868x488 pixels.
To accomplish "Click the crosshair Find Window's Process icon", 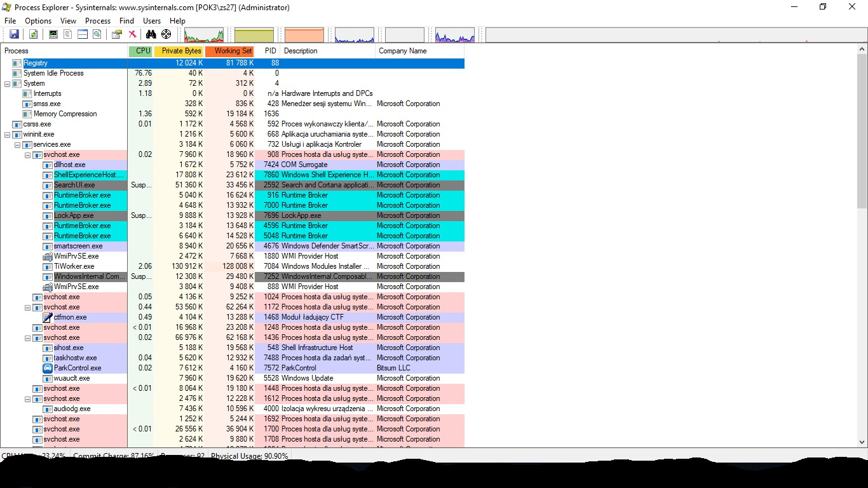I will tap(166, 34).
